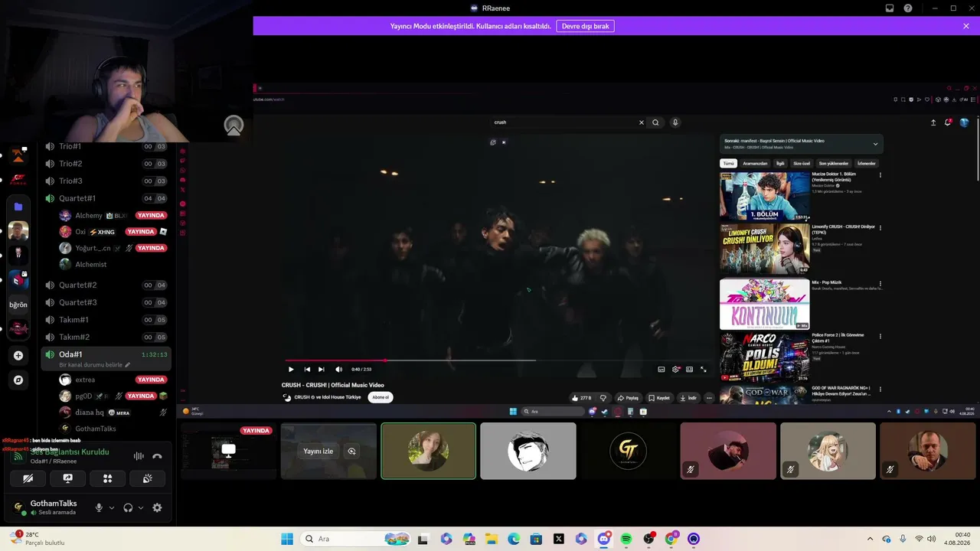Select the Quartet#1 voice channel
Viewport: 980px width, 551px height.
pos(106,198)
